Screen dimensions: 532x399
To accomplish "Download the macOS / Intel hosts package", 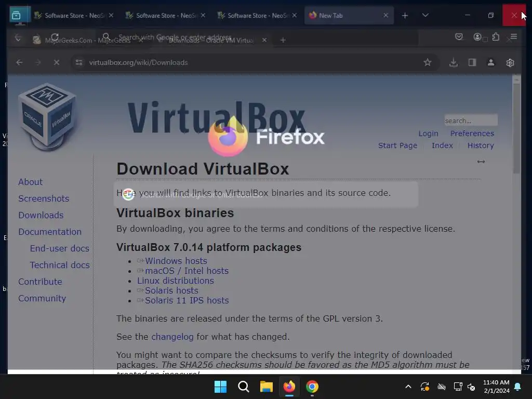I will pos(187,271).
